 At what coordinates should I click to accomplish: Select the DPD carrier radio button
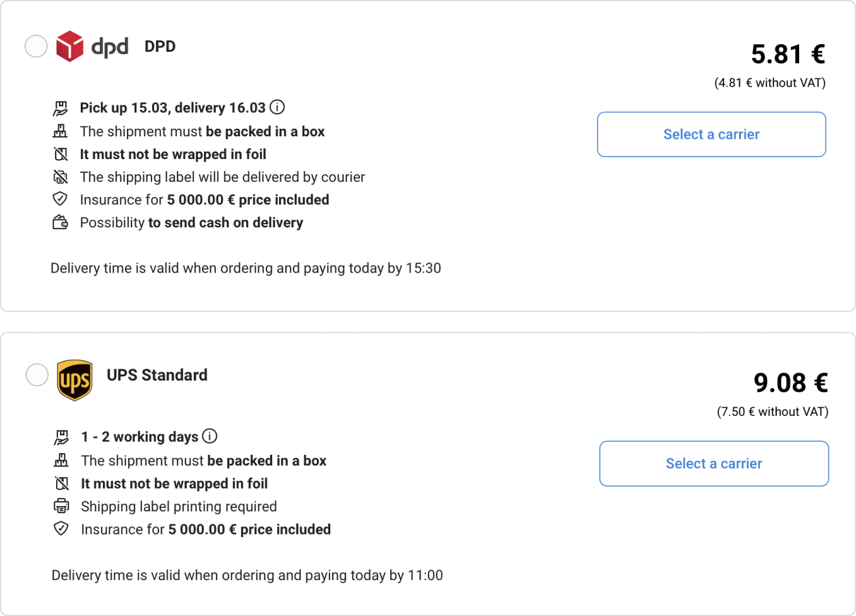coord(36,46)
